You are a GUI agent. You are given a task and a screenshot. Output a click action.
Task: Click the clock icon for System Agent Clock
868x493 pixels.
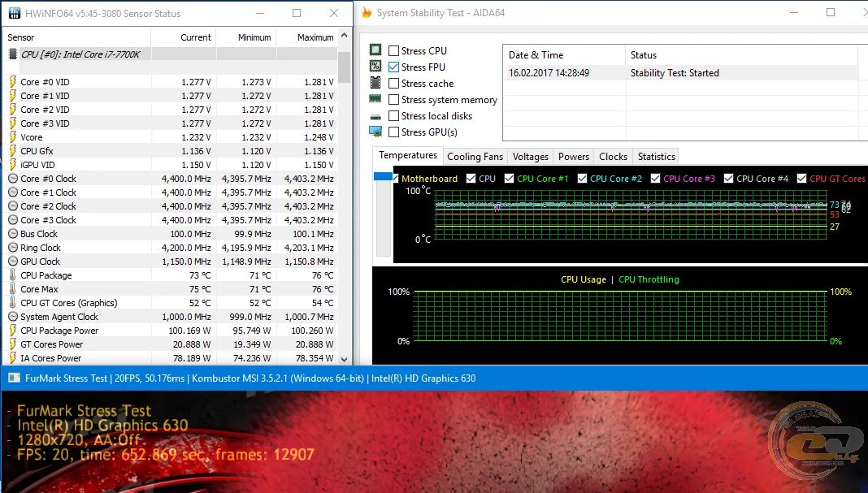tap(13, 317)
